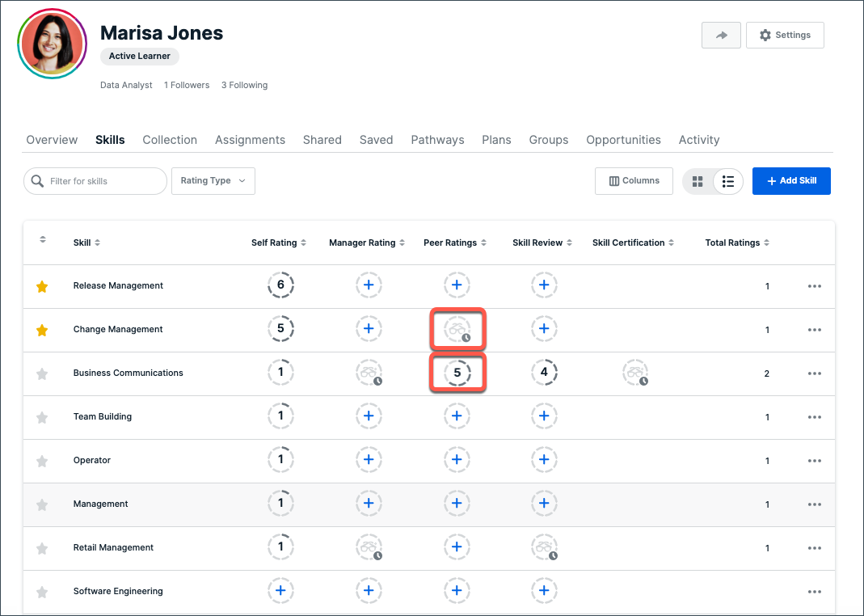Viewport: 864px width, 616px height.
Task: Open the share profile arrow icon
Action: point(721,35)
